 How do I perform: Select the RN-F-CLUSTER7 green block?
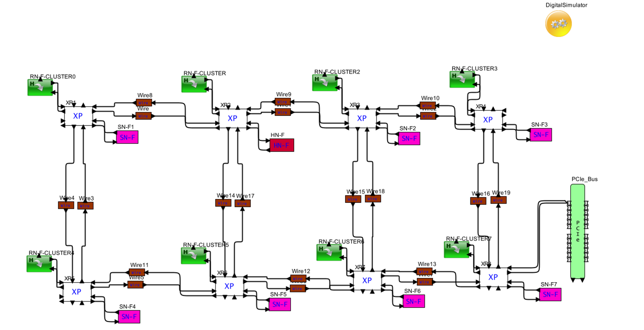tap(457, 250)
